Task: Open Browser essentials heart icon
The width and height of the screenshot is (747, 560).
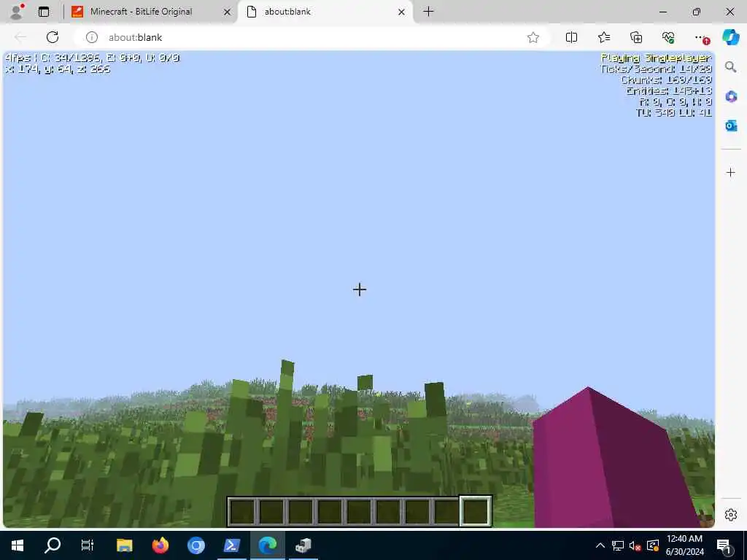Action: pos(668,37)
